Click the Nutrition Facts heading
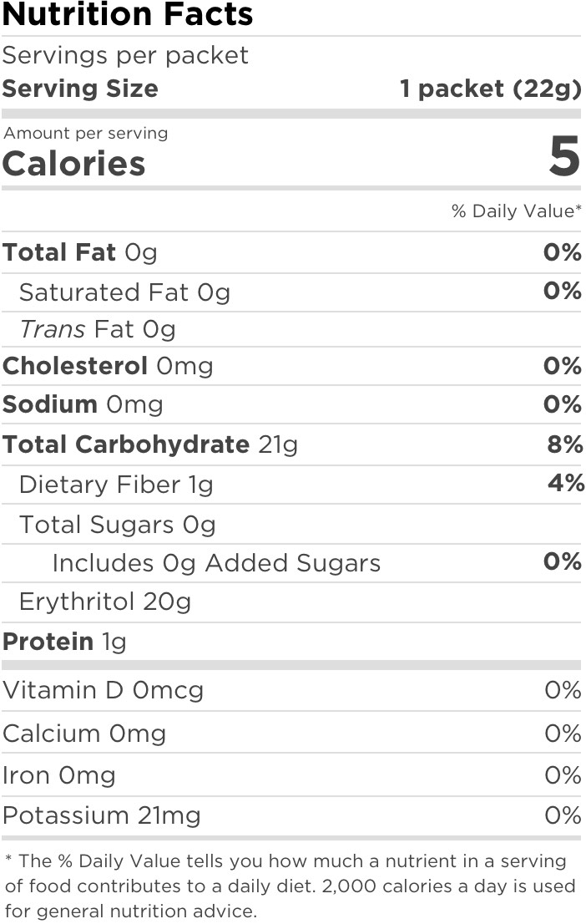The width and height of the screenshot is (586, 924). point(127,15)
